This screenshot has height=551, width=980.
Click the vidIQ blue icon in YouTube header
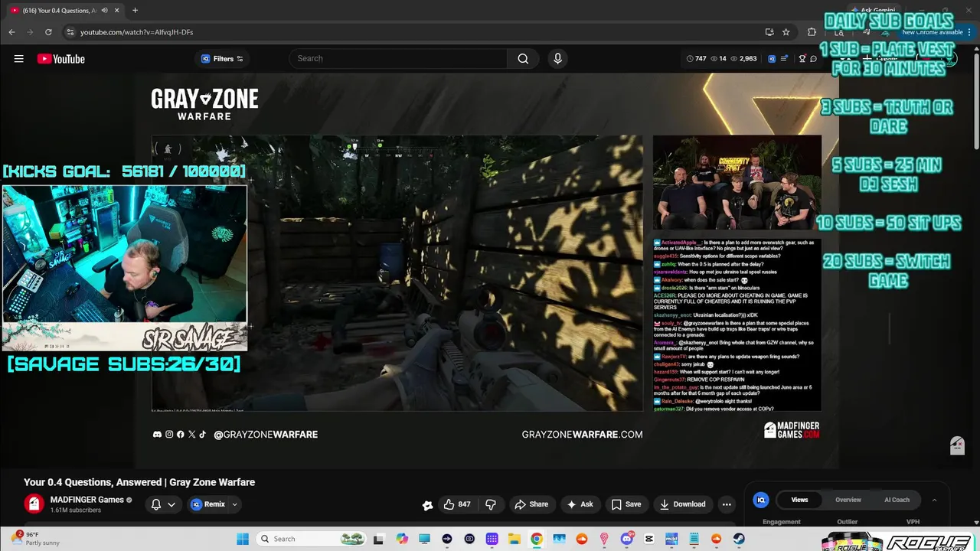coord(772,59)
